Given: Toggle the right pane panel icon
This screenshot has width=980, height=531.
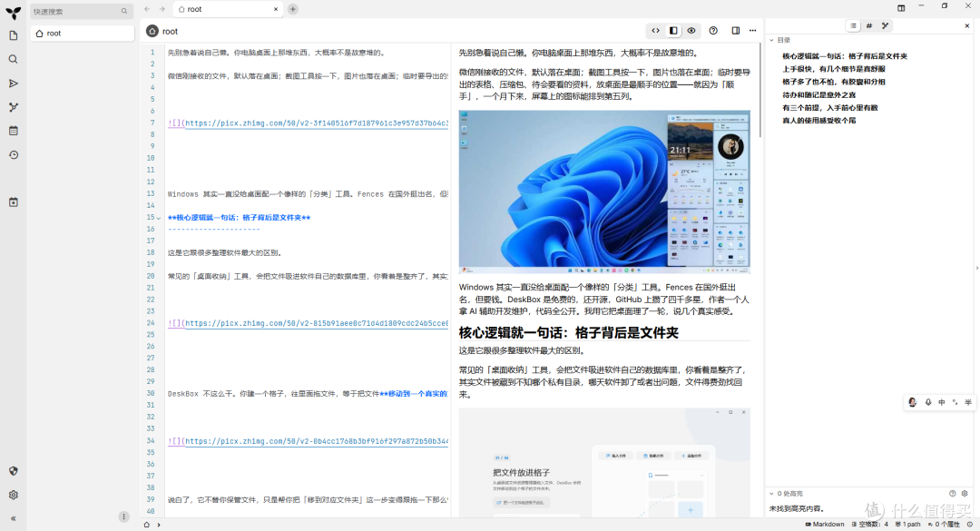Looking at the screenshot, I should pos(736,31).
